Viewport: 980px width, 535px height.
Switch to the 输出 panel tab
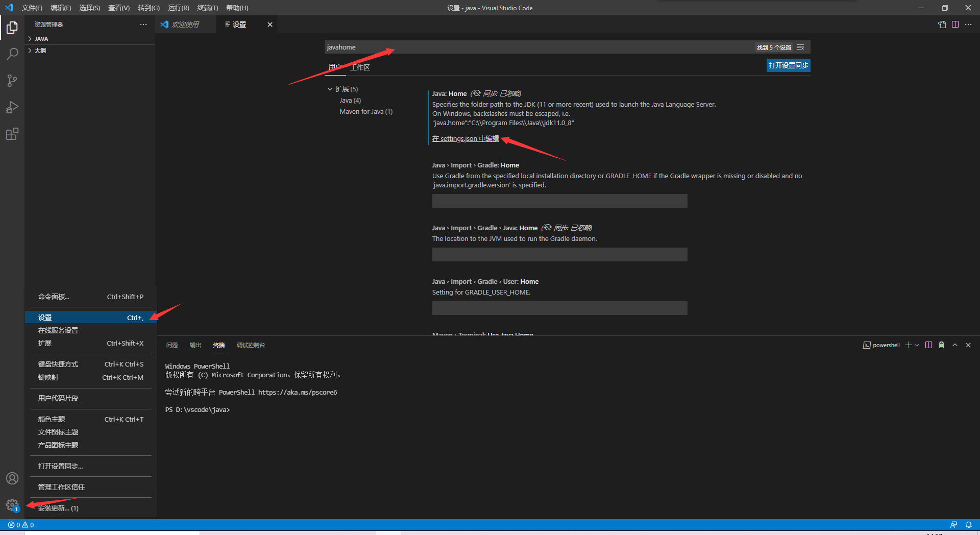tap(195, 345)
